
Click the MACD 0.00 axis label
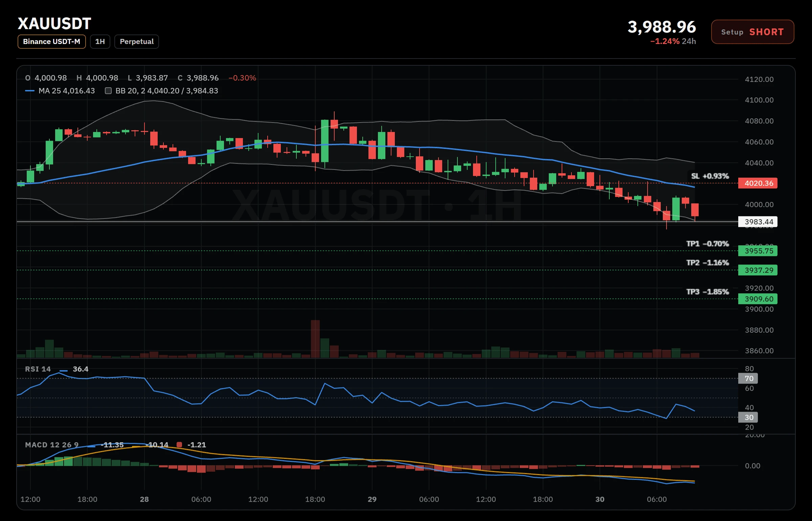tap(752, 466)
